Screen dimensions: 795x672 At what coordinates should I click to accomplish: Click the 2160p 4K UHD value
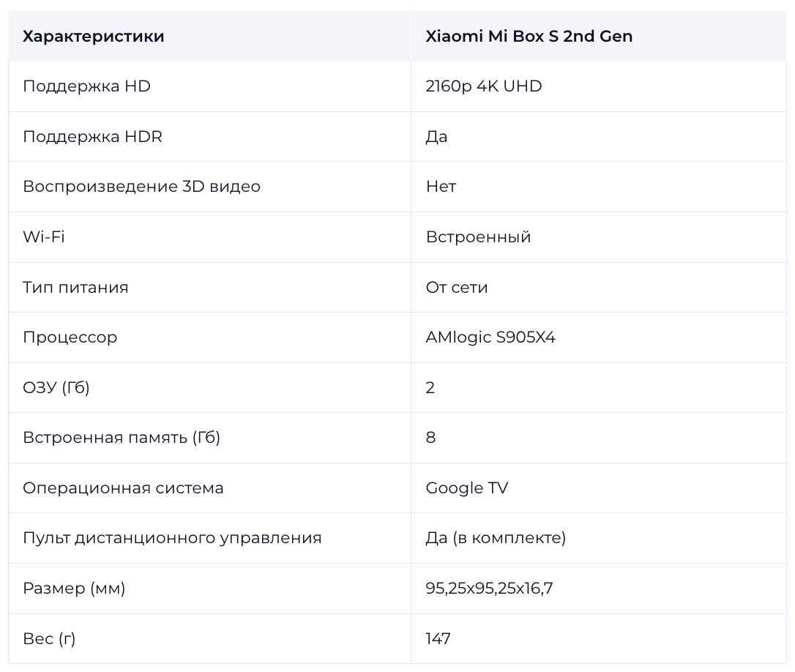[x=484, y=86]
